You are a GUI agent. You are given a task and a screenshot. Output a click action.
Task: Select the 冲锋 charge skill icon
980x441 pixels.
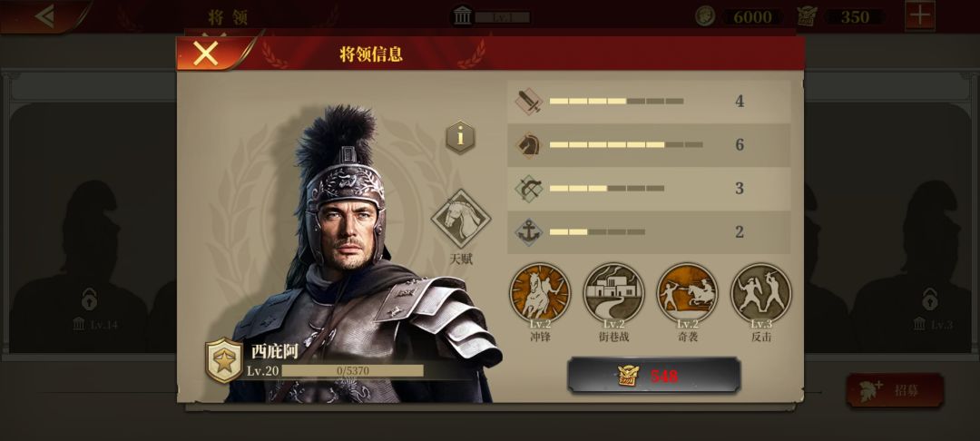[540, 293]
